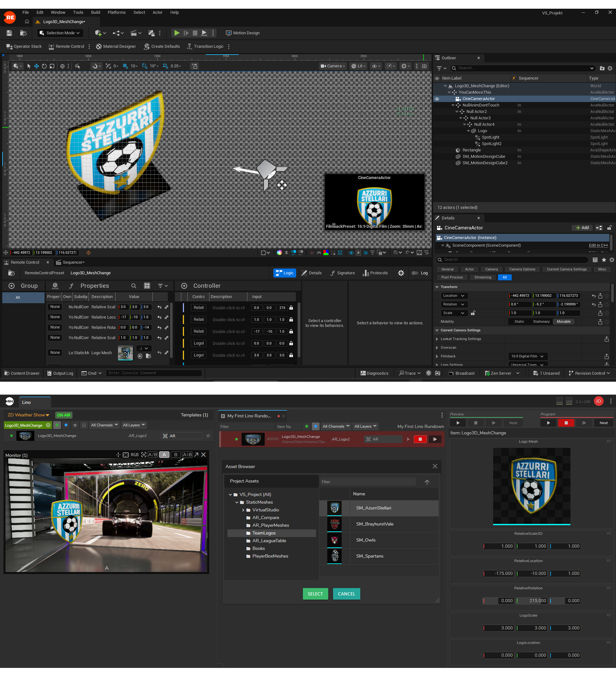Create a new folder in the Outliner
This screenshot has height=675, width=616.
tap(602, 68)
